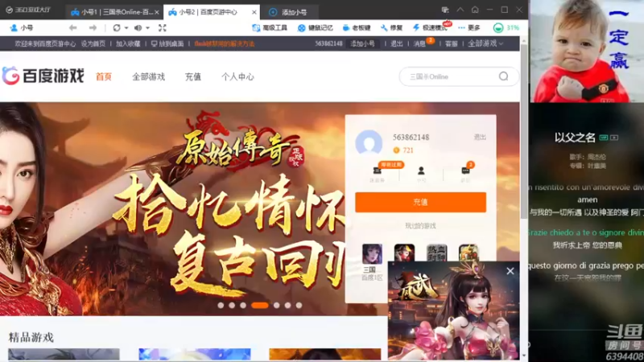Select the last banner carousel dot
Screen dimensions: 644x362
tap(299, 306)
